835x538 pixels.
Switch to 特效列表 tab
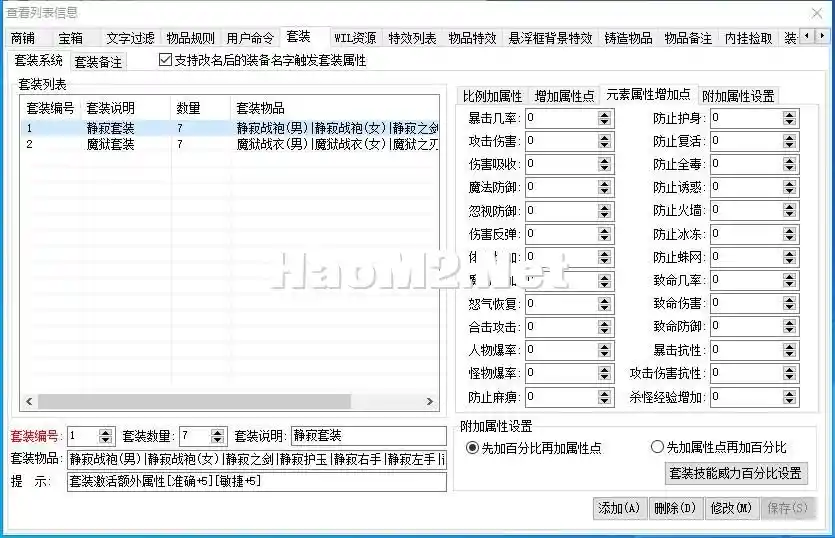pyautogui.click(x=412, y=38)
